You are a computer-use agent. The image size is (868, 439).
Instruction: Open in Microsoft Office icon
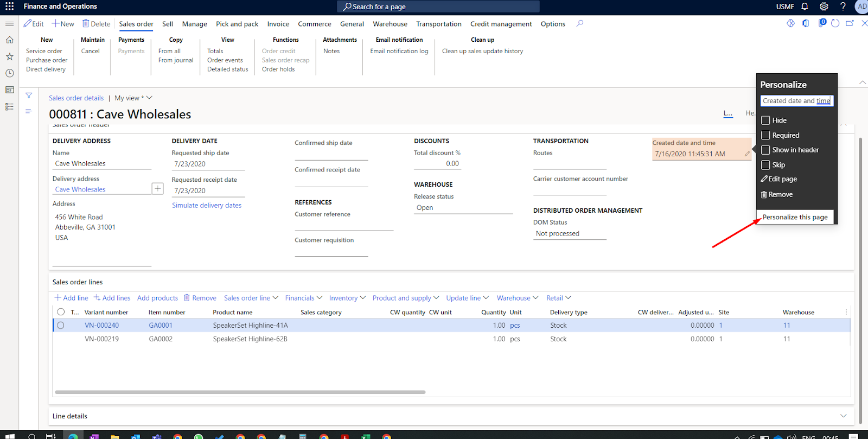click(x=806, y=23)
